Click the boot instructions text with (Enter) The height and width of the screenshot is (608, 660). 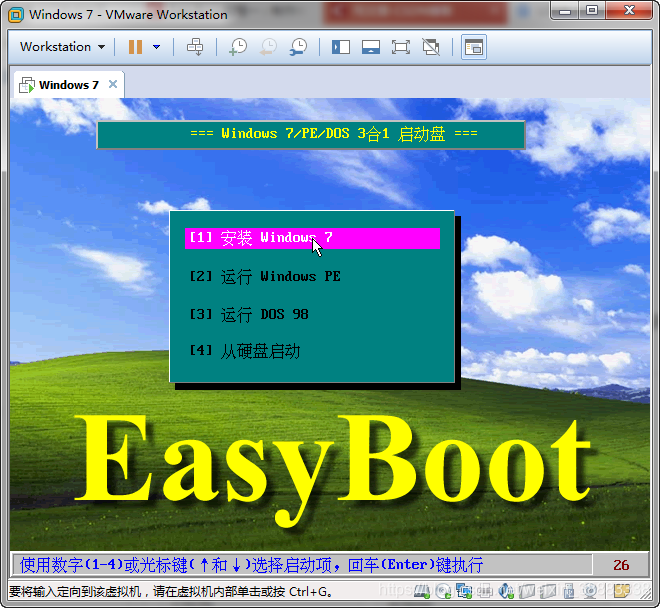[251, 565]
